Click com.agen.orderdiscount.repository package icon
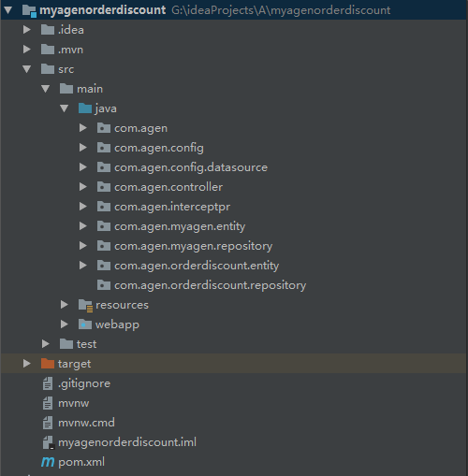The width and height of the screenshot is (468, 476). click(x=104, y=285)
